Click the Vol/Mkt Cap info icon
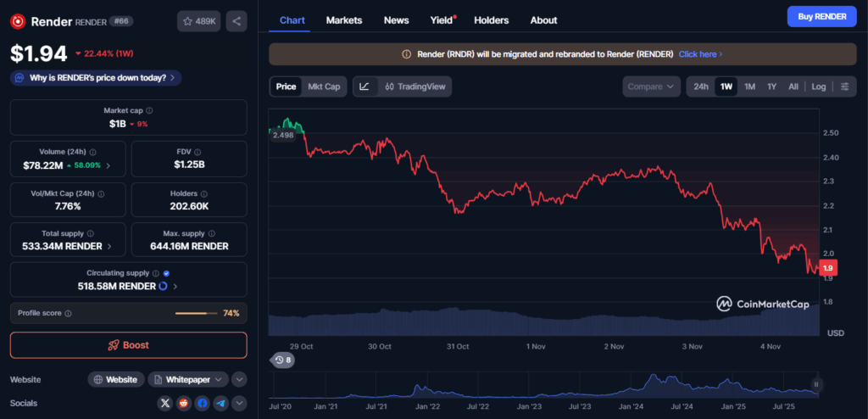The image size is (868, 419). coord(101,194)
